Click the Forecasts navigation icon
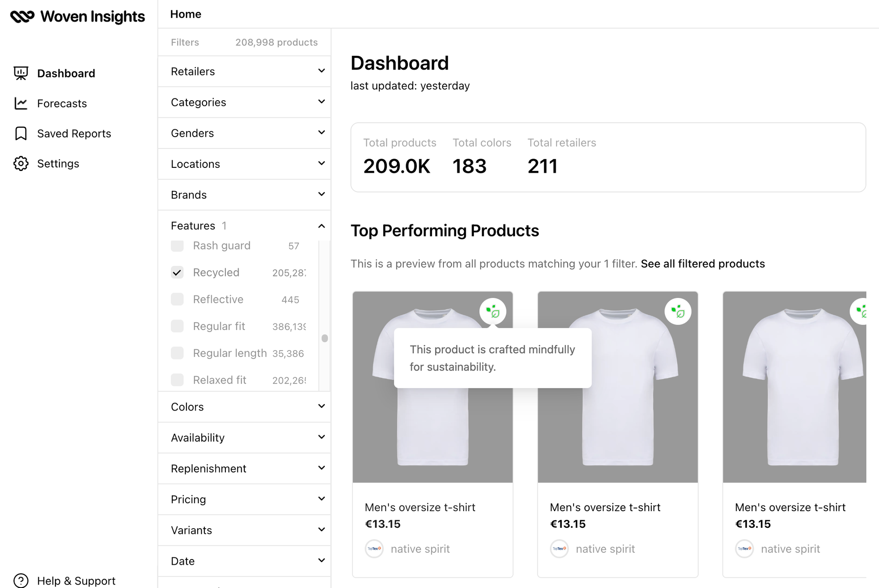The width and height of the screenshot is (879, 588). pyautogui.click(x=21, y=103)
